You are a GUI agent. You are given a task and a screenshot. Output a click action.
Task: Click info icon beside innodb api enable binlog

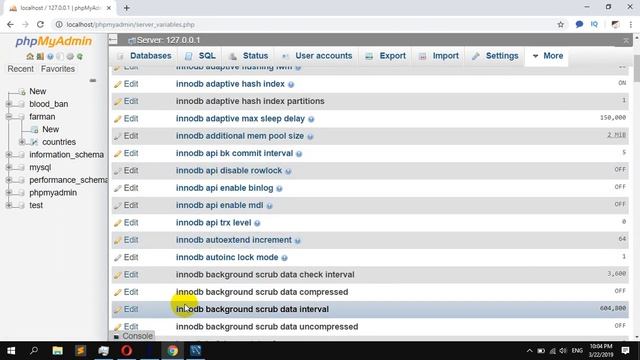[279, 189]
